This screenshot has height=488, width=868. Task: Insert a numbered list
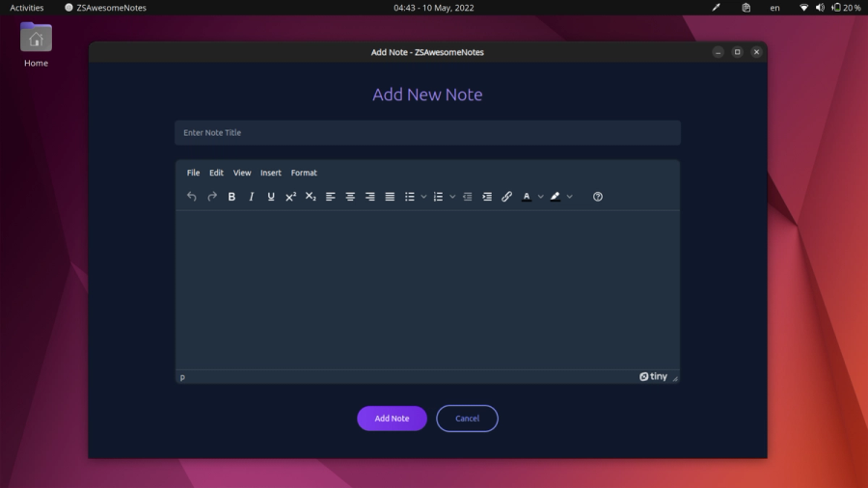439,197
